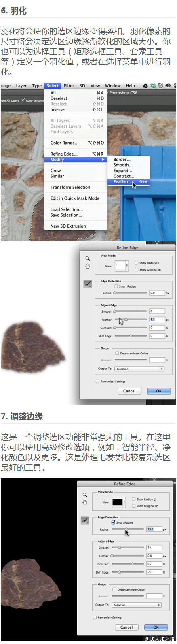Click the Feather slider in the white-preview dialog
The image size is (177, 644).
point(130,320)
